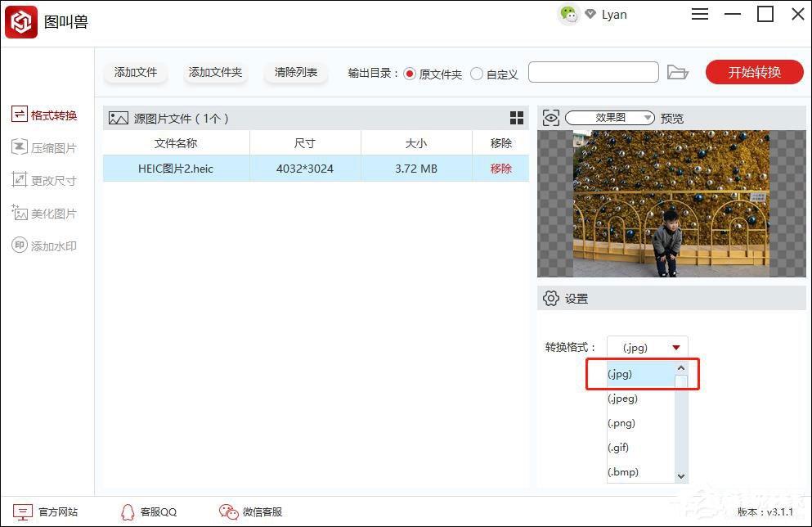Click the 官方网站 monitor icon
The width and height of the screenshot is (812, 527).
tap(23, 512)
